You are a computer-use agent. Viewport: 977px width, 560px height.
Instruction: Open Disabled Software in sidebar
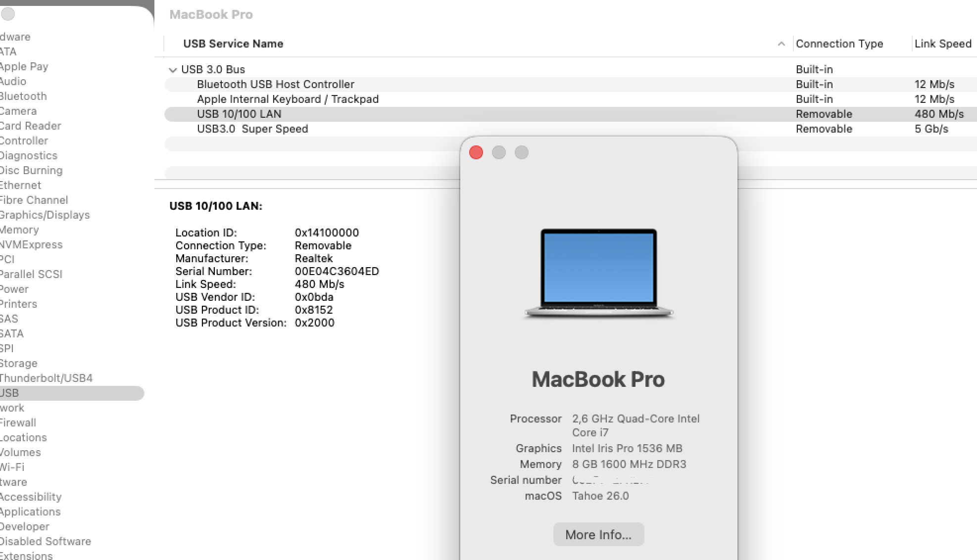tap(46, 542)
